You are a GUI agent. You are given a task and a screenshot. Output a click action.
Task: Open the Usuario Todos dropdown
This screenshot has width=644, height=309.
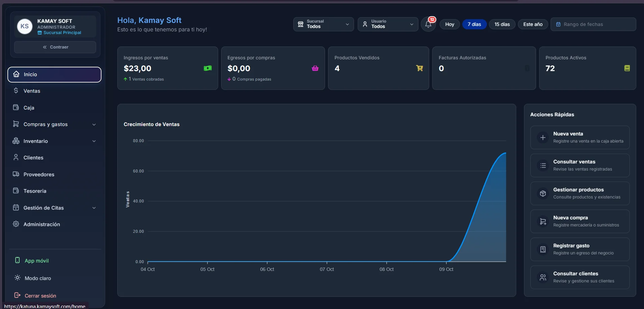click(x=388, y=24)
